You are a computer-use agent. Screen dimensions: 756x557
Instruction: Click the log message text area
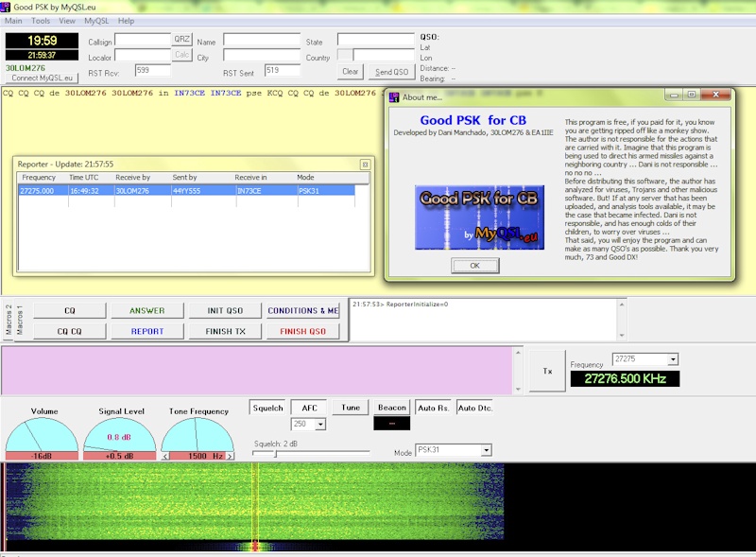tap(484, 319)
